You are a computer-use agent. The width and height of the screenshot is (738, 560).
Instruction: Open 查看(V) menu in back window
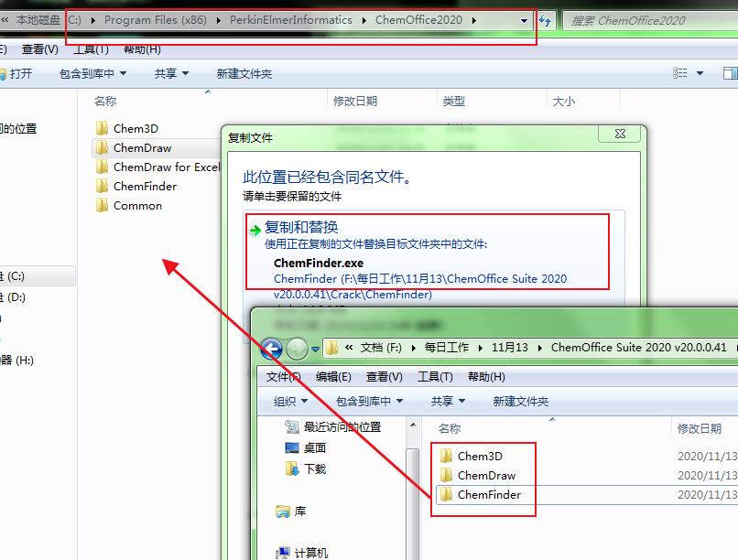[x=40, y=49]
